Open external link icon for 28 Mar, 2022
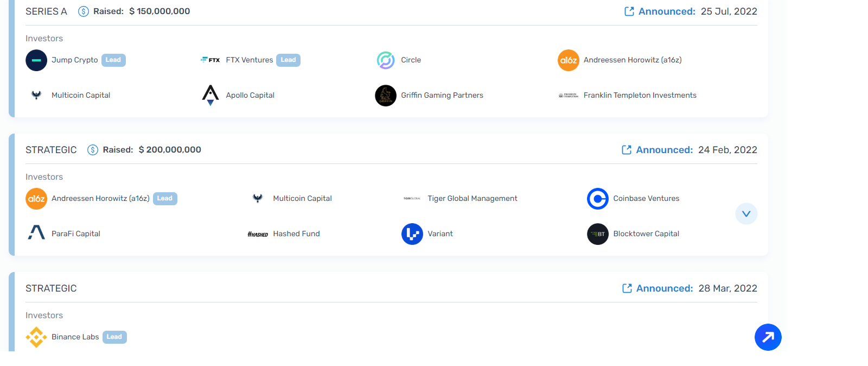The width and height of the screenshot is (868, 366). [627, 288]
